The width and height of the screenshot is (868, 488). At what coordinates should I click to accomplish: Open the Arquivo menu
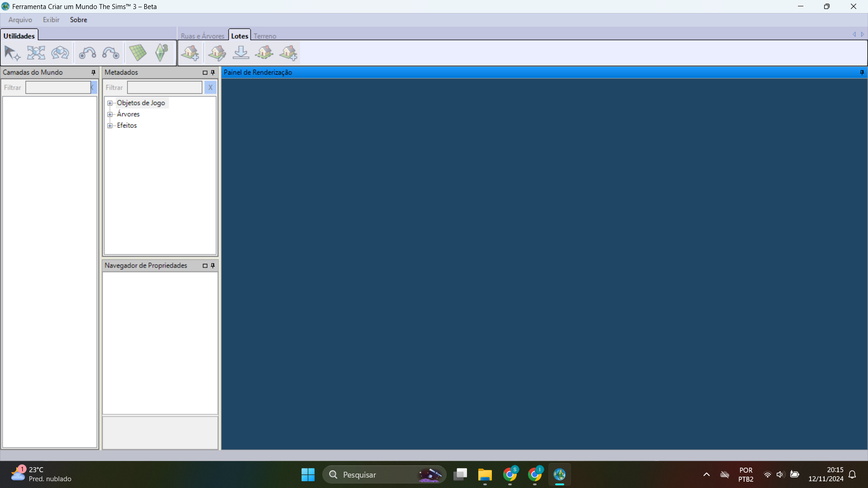click(20, 19)
